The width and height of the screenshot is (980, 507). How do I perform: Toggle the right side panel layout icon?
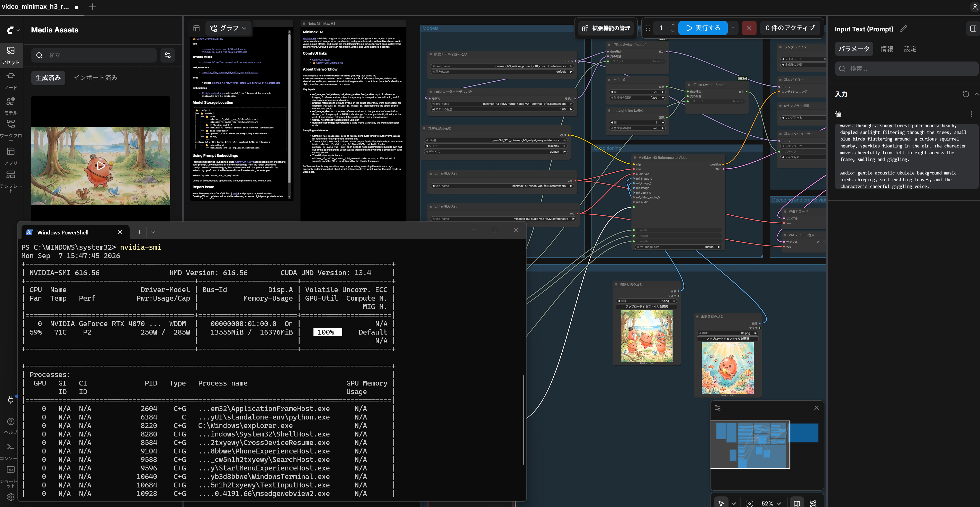(x=973, y=29)
